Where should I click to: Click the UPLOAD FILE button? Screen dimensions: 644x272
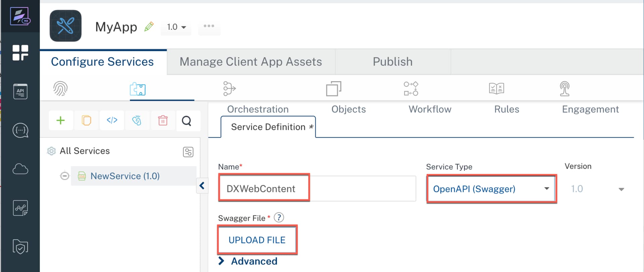point(257,240)
